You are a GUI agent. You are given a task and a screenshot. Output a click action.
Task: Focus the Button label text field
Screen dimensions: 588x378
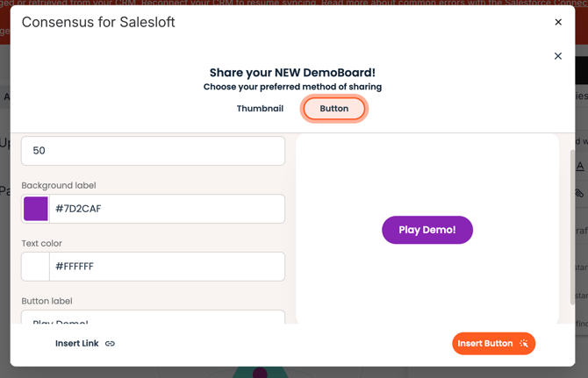click(x=153, y=317)
